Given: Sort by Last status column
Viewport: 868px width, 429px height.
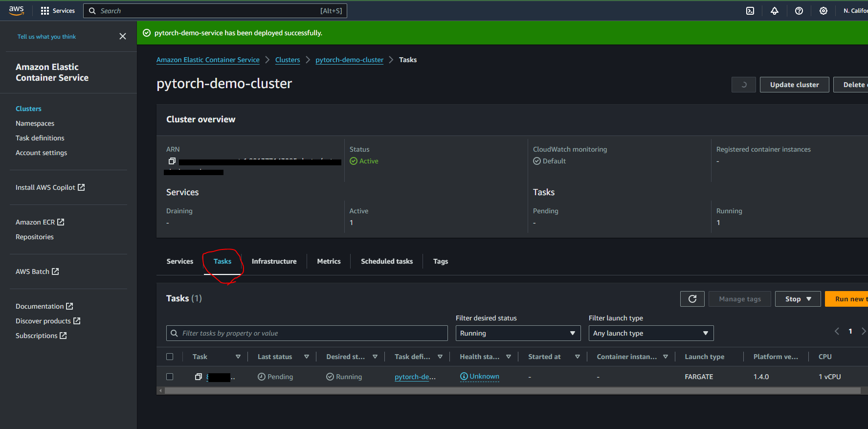Looking at the screenshot, I should tap(307, 357).
